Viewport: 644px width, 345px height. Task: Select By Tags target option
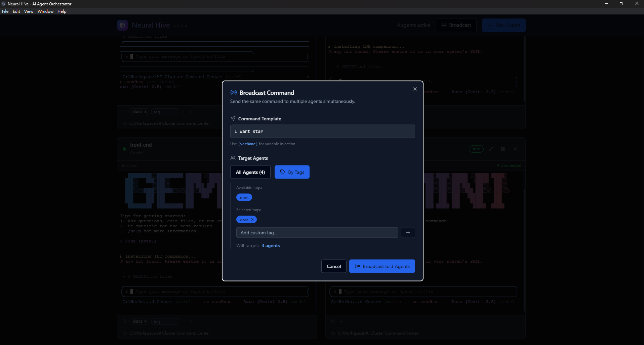[292, 172]
